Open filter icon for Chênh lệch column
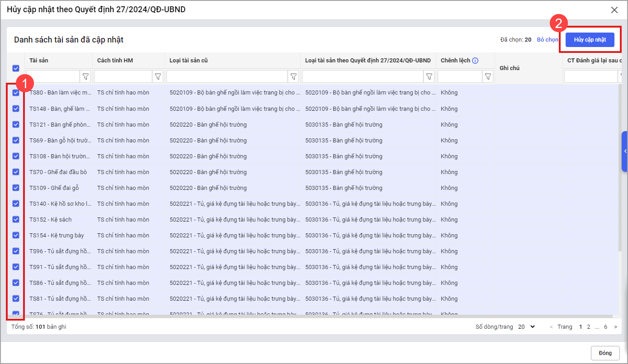 click(488, 77)
